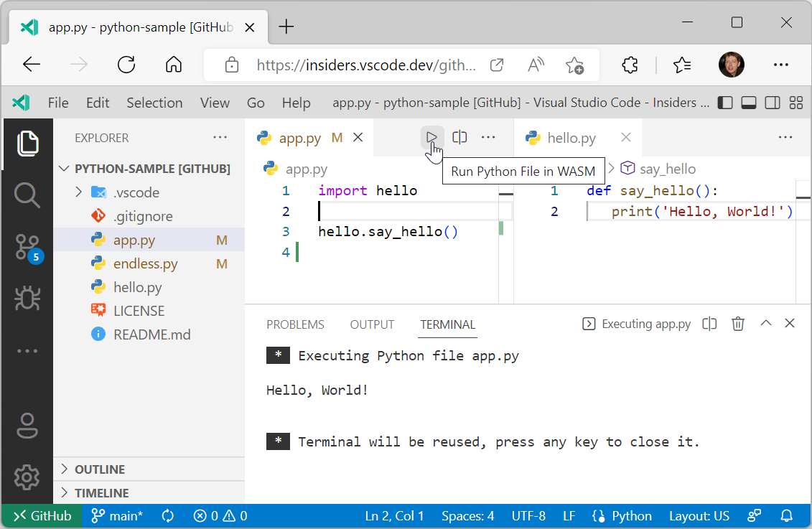Open the Accounts icon in Activity Bar
The height and width of the screenshot is (529, 812).
[27, 426]
